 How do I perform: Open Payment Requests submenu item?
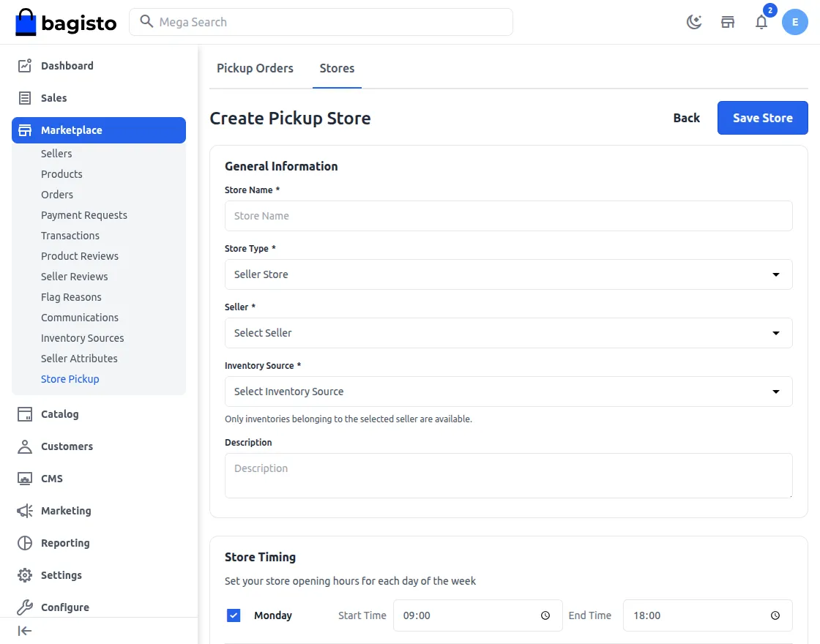tap(84, 215)
